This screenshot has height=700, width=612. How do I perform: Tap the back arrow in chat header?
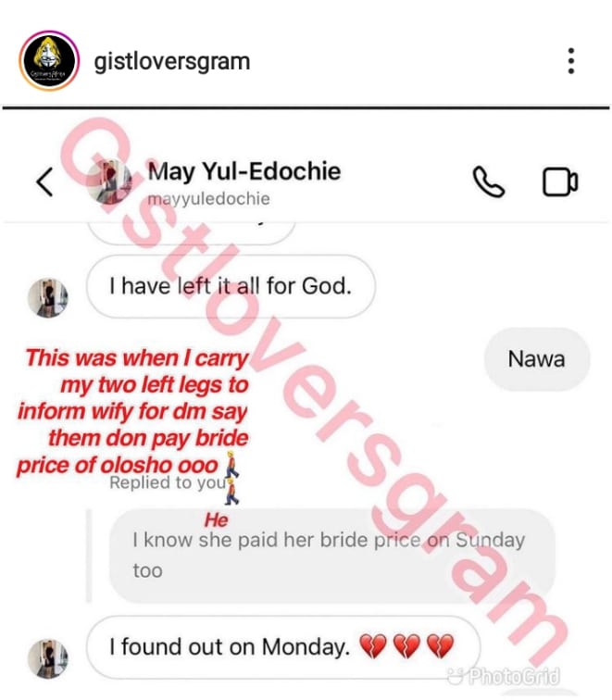click(x=44, y=181)
